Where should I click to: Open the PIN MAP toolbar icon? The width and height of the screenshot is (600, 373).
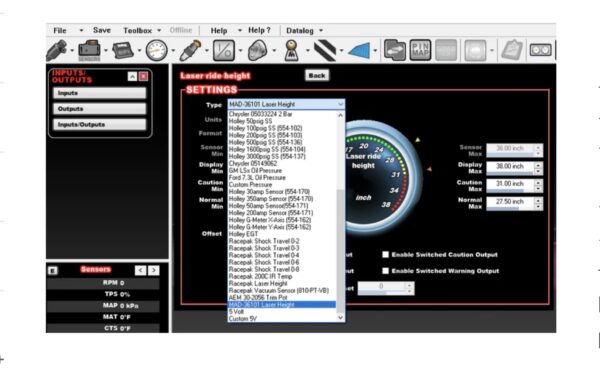420,50
